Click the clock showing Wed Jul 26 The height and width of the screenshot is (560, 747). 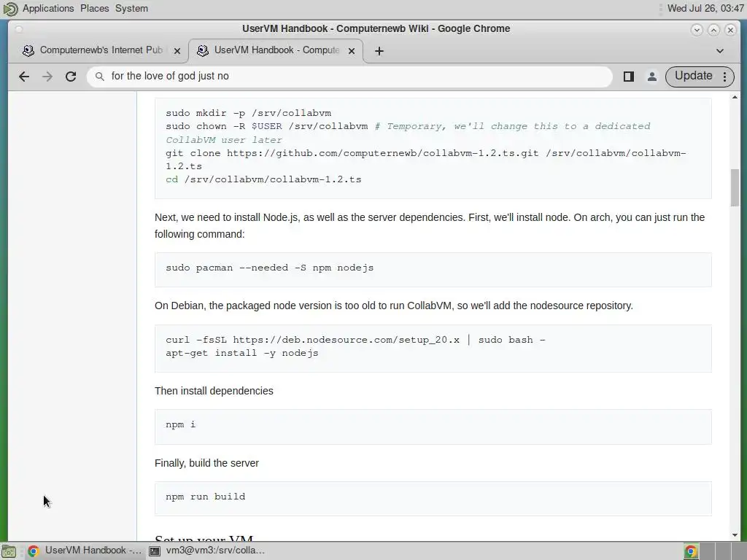click(705, 8)
